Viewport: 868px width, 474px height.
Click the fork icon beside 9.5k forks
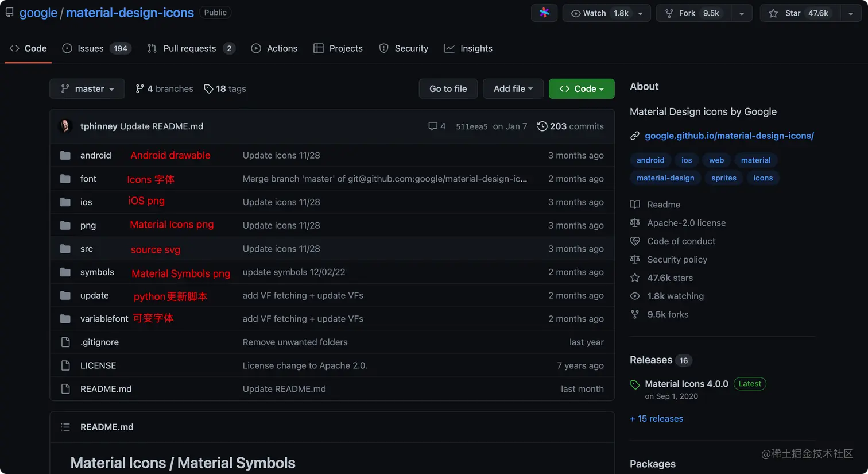(x=635, y=314)
